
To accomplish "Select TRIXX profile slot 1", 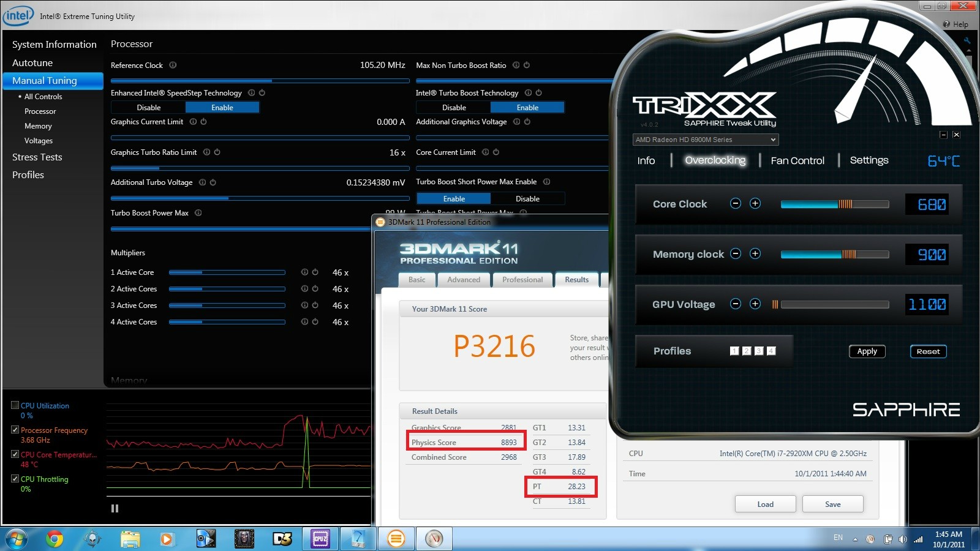I will [x=734, y=351].
